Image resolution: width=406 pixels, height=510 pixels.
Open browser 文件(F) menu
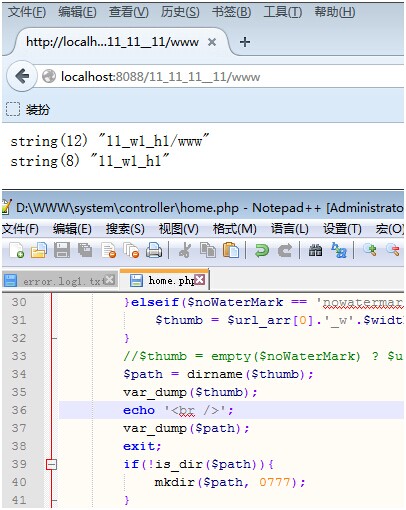tap(27, 12)
